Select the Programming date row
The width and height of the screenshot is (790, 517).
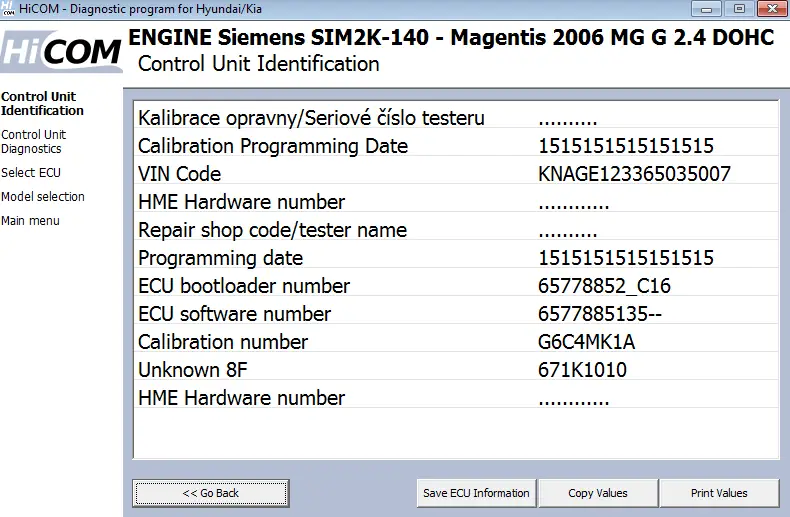point(456,258)
